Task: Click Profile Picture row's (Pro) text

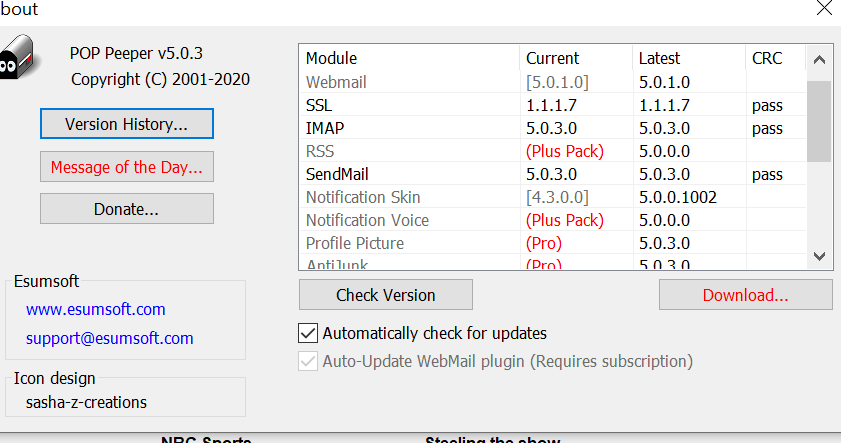Action: click(544, 243)
